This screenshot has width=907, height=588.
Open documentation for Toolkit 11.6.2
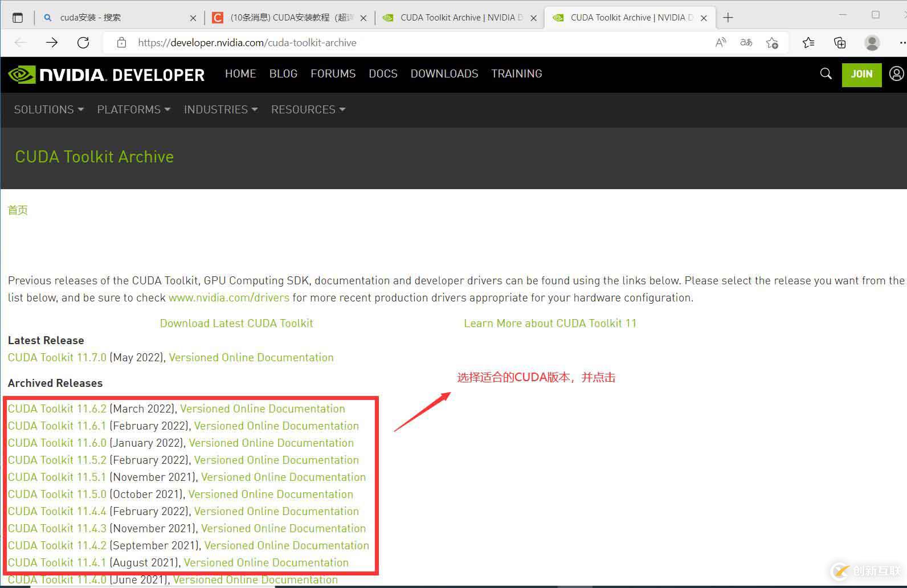(263, 409)
